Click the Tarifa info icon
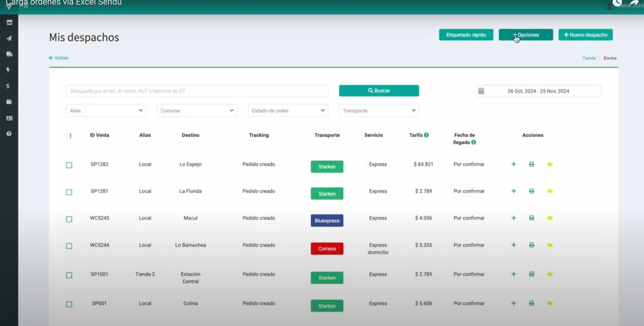Image resolution: width=644 pixels, height=326 pixels. click(426, 135)
